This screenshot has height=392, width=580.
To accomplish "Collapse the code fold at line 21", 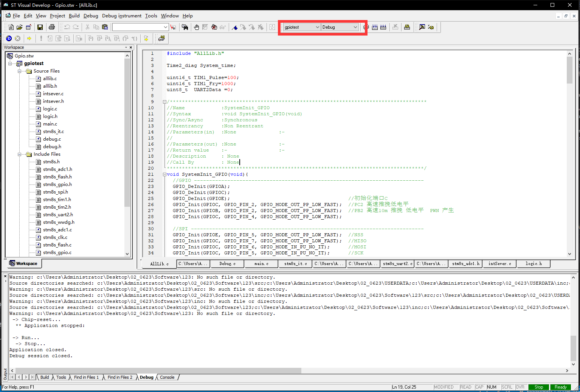I will tap(164, 175).
